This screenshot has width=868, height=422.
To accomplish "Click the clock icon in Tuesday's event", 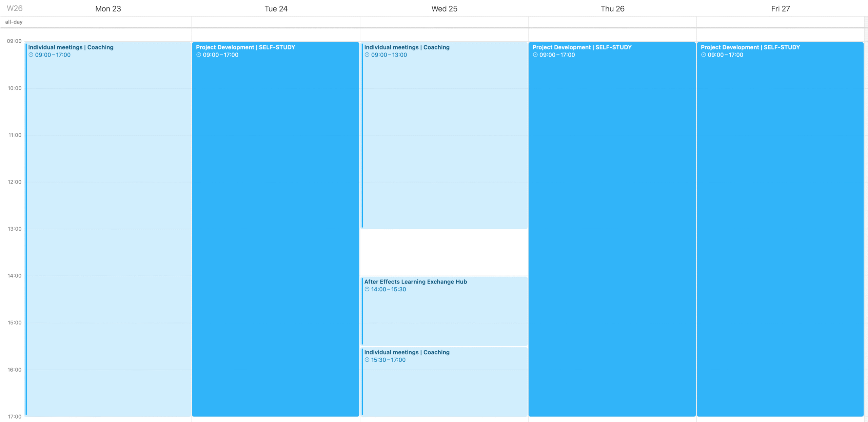I will [x=199, y=55].
